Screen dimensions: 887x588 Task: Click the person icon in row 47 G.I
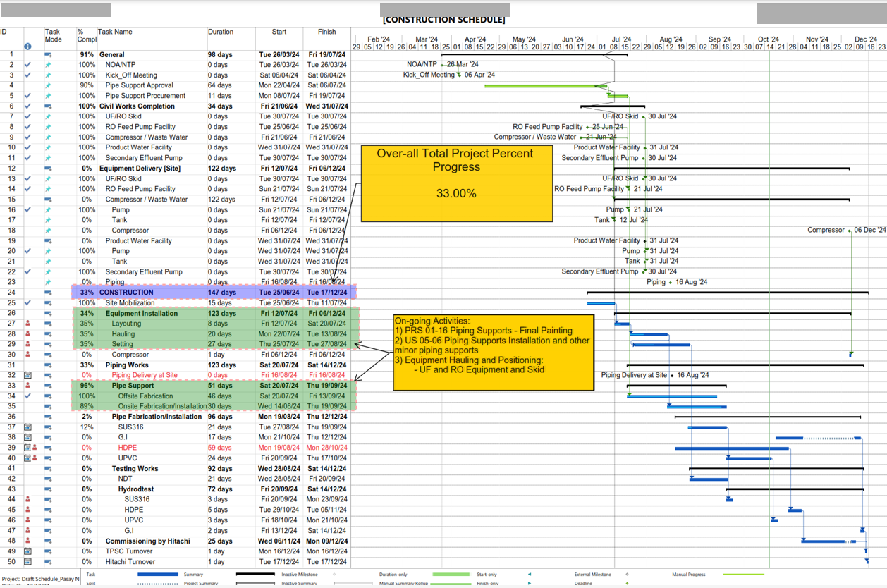pos(27,531)
